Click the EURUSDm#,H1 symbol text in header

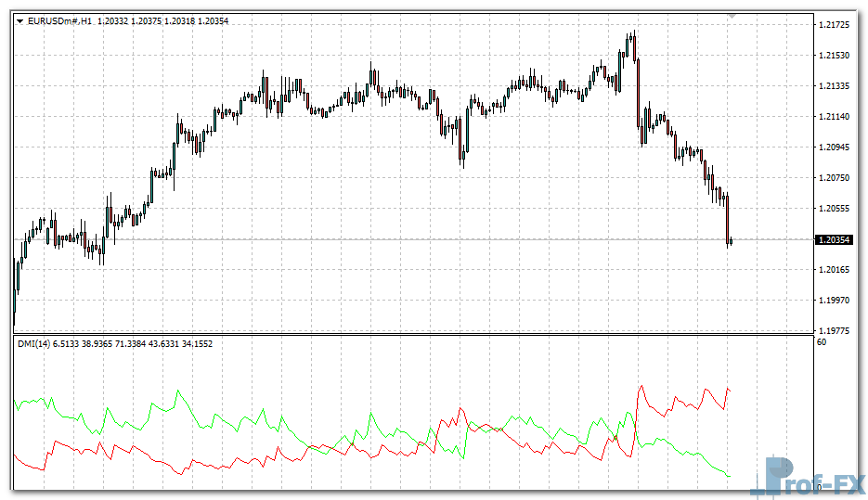click(x=59, y=20)
